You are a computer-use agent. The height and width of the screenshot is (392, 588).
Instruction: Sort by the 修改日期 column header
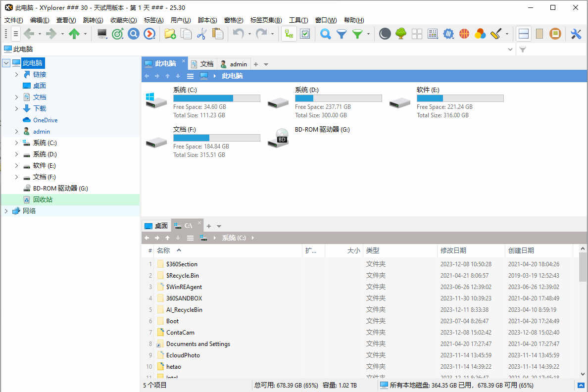point(453,251)
